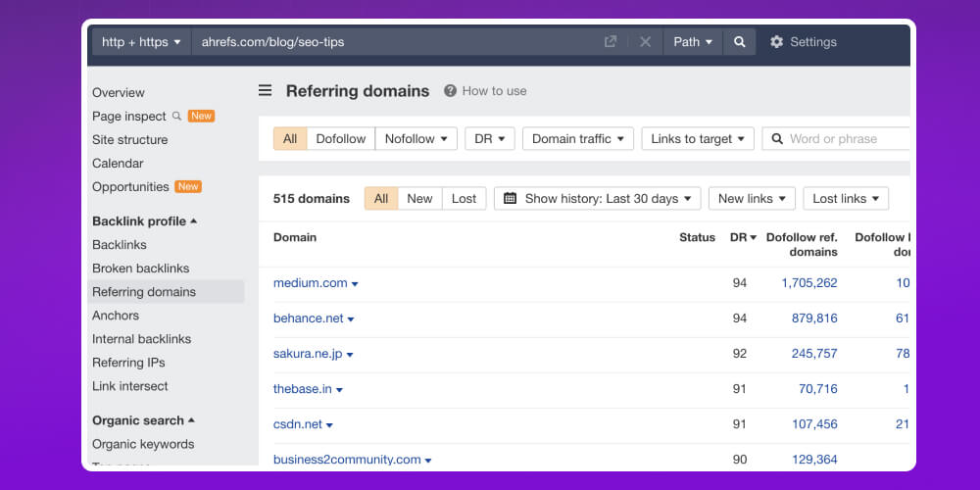Go to Overview in sidebar
Image resolution: width=980 pixels, height=490 pixels.
click(119, 92)
